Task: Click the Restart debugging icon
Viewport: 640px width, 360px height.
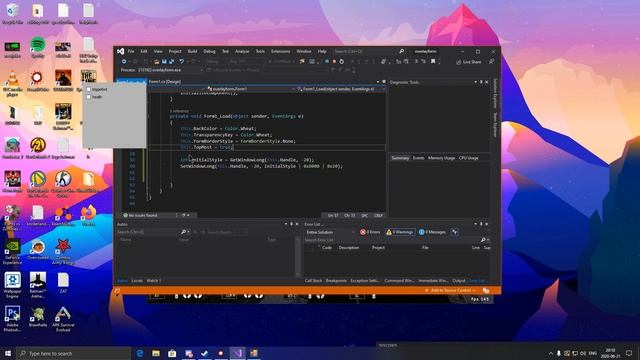Action: [342, 62]
